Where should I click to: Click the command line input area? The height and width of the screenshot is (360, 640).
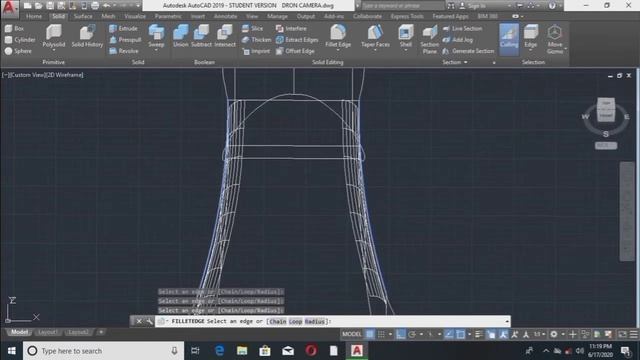332,322
